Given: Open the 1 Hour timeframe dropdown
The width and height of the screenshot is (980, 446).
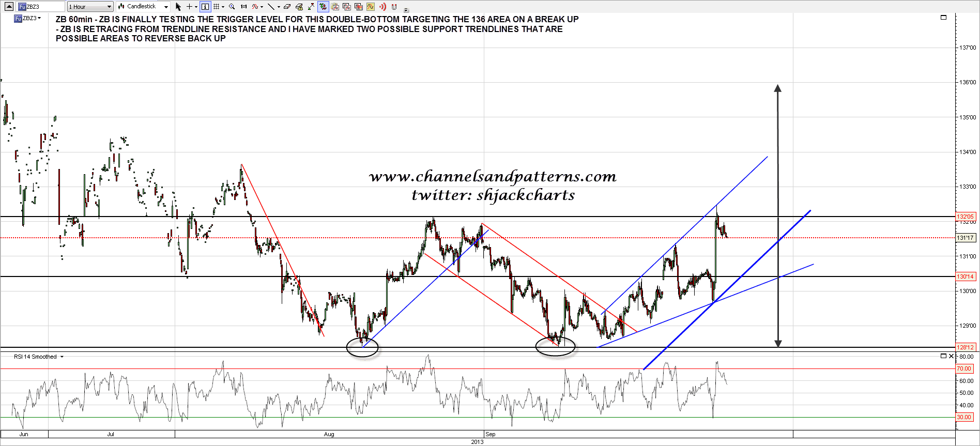Looking at the screenshot, I should pyautogui.click(x=90, y=7).
